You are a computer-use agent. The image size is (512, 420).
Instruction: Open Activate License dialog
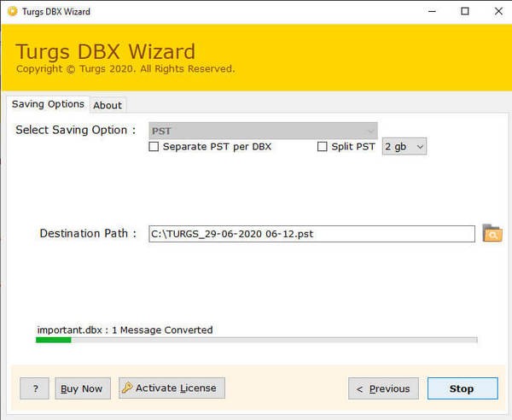[x=172, y=388]
